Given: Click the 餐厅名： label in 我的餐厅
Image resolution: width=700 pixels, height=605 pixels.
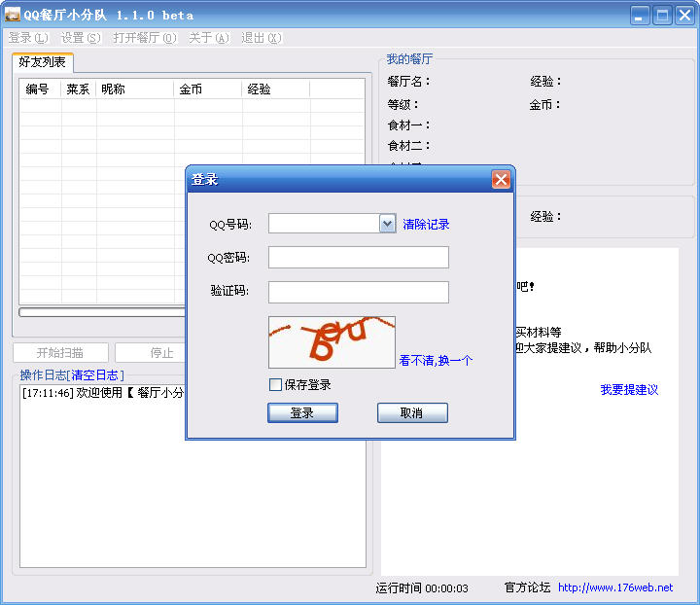Looking at the screenshot, I should [x=408, y=82].
